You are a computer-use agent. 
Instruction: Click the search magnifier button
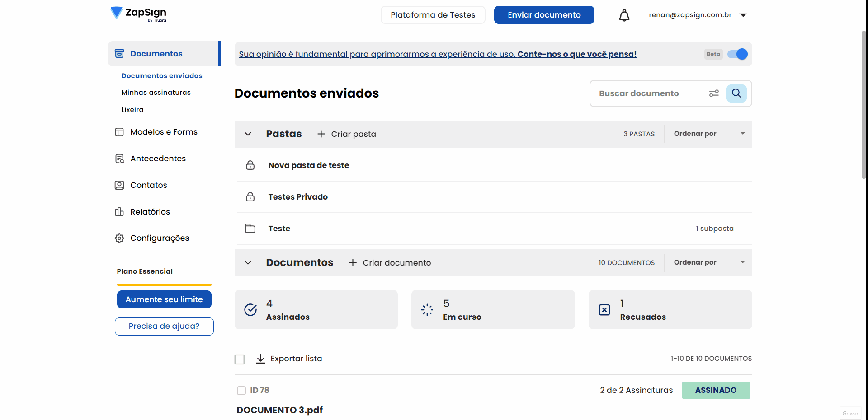pos(736,93)
